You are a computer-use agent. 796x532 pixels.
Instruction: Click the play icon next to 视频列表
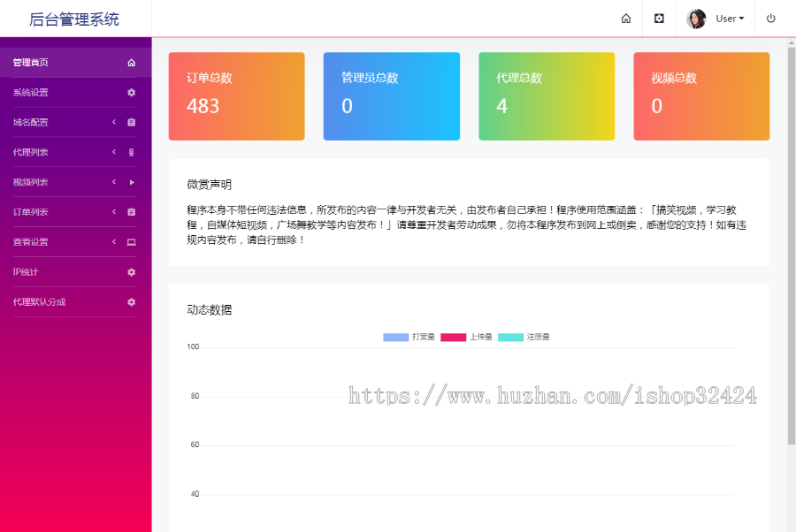[131, 182]
